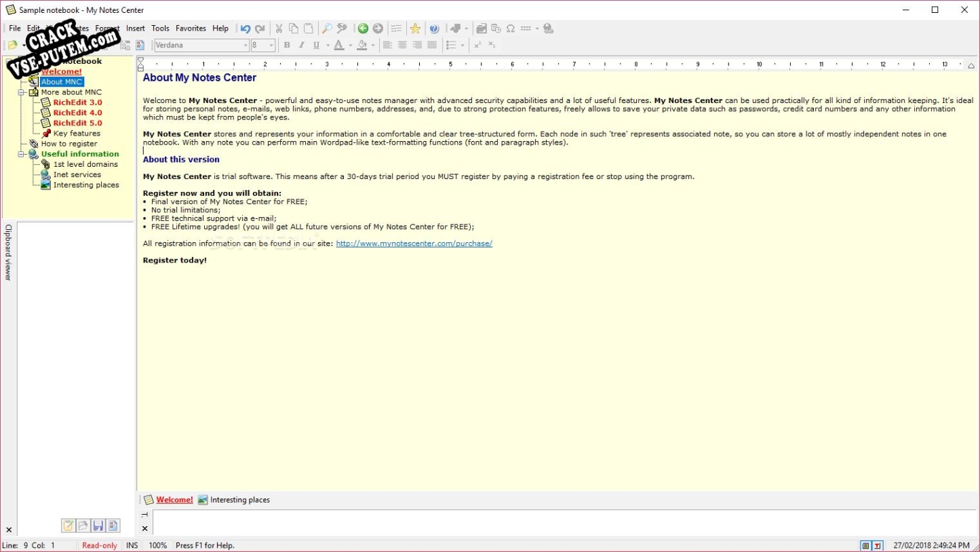Viewport: 980px width, 552px height.
Task: Collapse the More about MNC tree node
Action: pos(21,92)
